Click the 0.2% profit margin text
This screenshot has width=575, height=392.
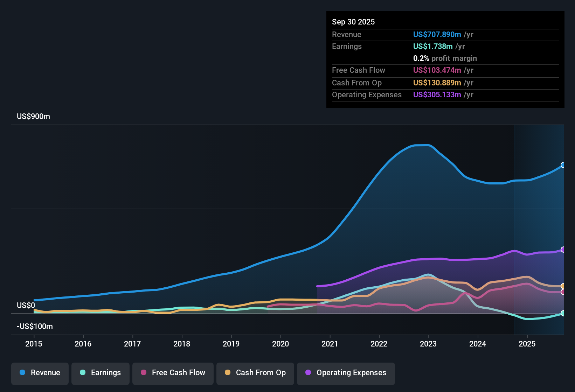[445, 58]
